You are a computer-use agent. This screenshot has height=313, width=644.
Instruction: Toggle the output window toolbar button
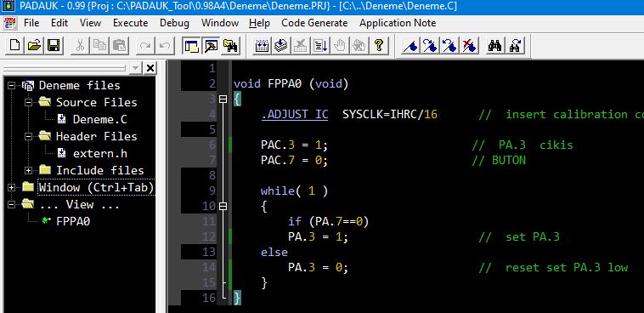pyautogui.click(x=211, y=45)
